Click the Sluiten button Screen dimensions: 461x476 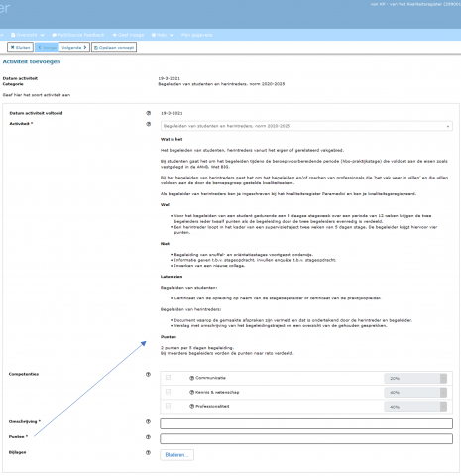(20, 47)
